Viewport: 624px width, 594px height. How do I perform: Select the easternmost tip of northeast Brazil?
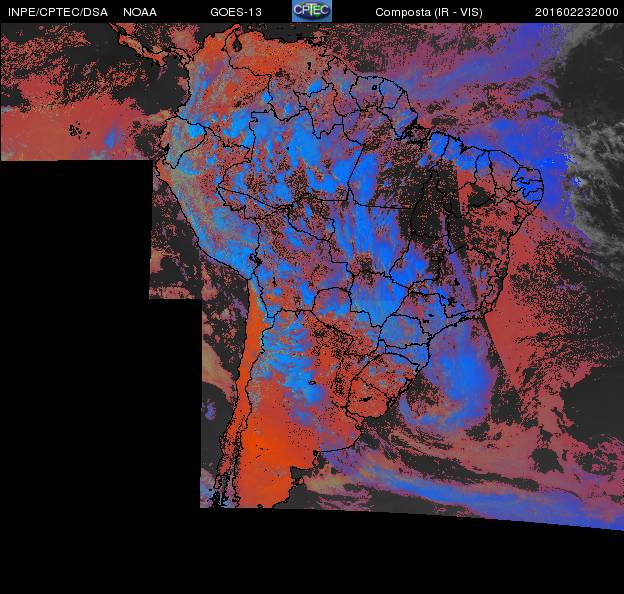point(541,185)
